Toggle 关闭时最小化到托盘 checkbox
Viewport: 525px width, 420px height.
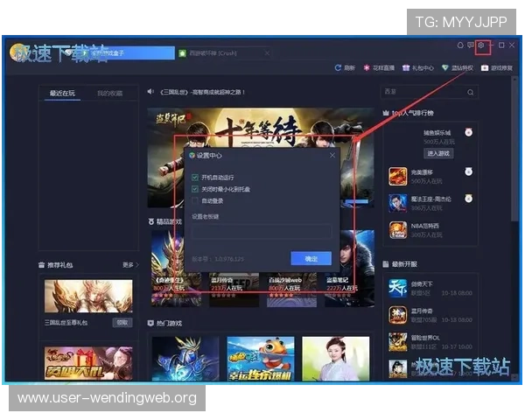pos(195,189)
